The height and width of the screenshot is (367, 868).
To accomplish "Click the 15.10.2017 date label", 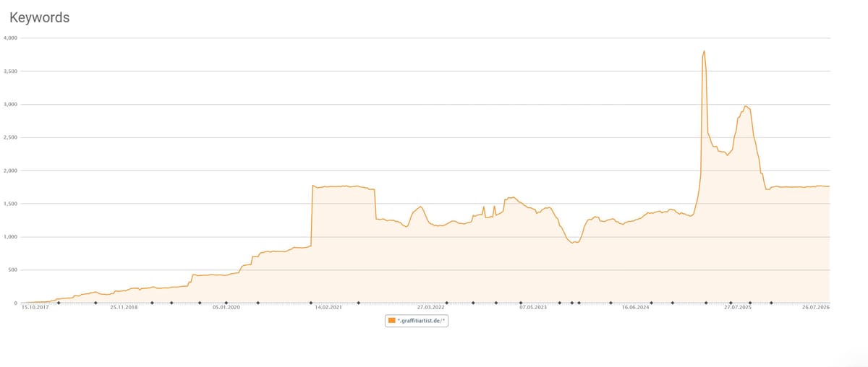I will pos(35,308).
